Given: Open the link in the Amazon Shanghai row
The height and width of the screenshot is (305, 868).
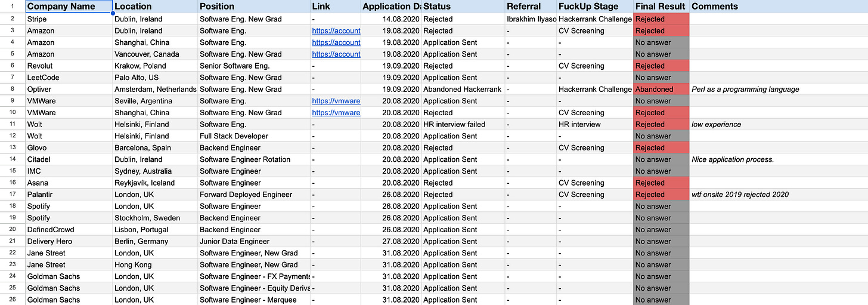Looking at the screenshot, I should 336,42.
